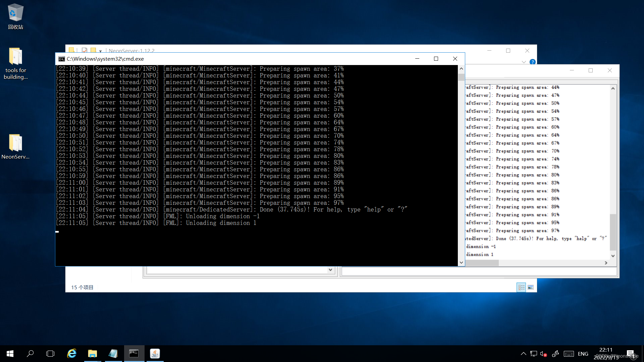Toggle the muted volume tray icon
The image size is (644, 362).
pyautogui.click(x=543, y=354)
